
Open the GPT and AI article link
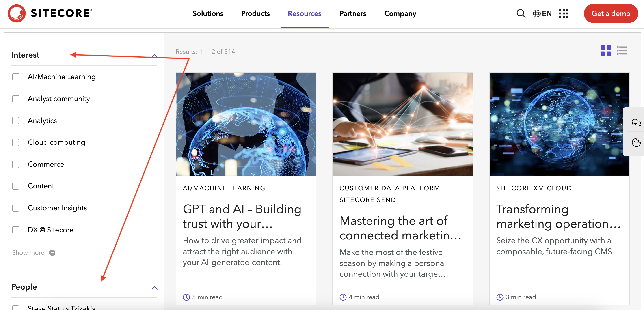[242, 217]
